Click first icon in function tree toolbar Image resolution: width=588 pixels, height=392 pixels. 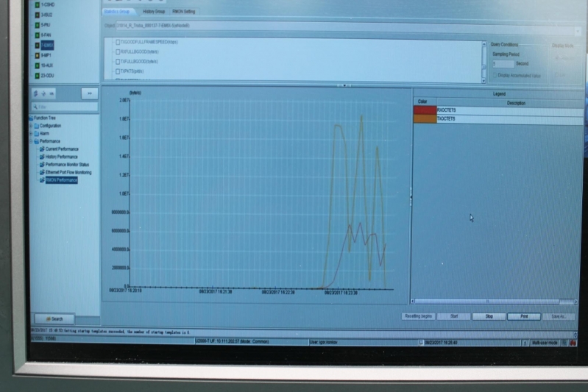pyautogui.click(x=35, y=93)
